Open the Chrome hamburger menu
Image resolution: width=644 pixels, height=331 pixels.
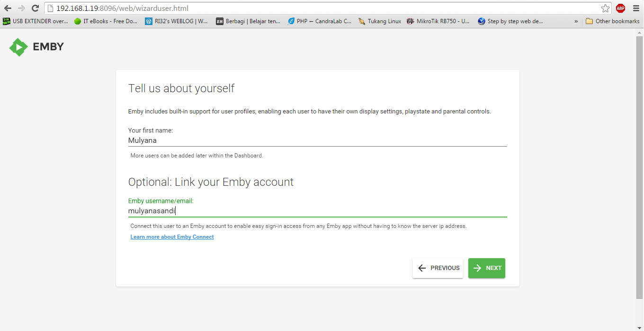pos(636,8)
